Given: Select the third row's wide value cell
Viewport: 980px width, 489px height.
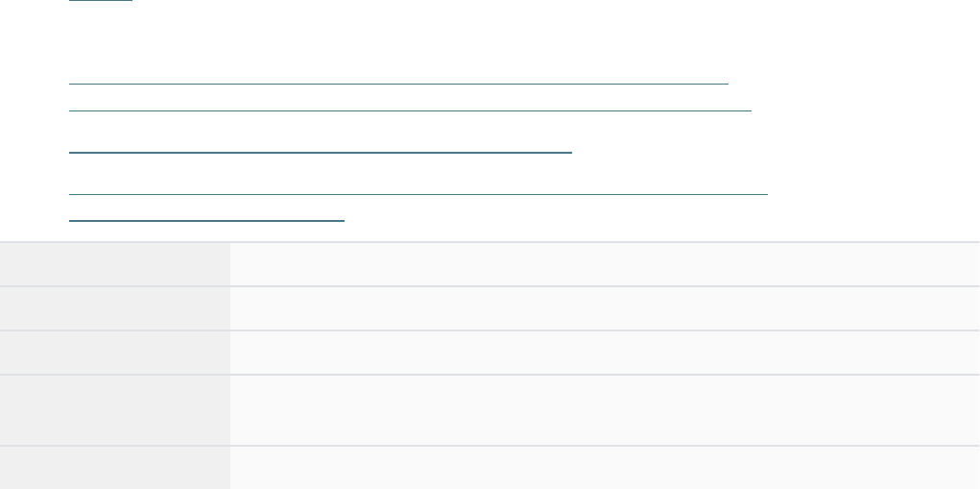Looking at the screenshot, I should tap(604, 353).
